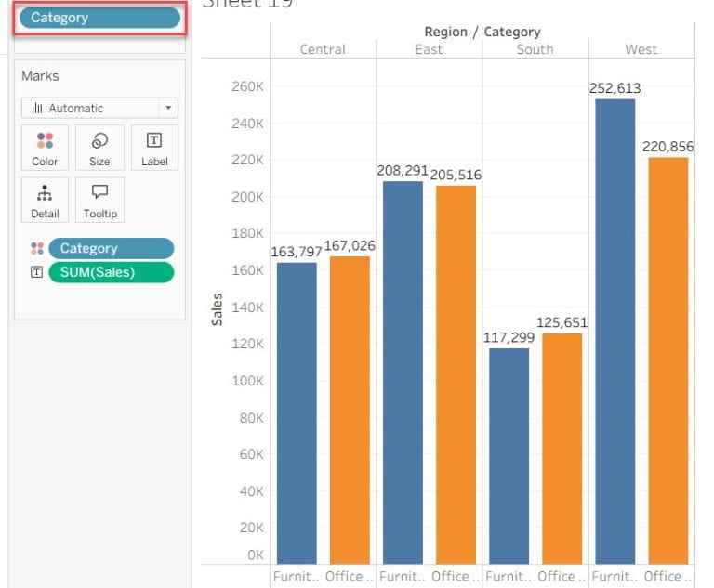Click the Central region header
The width and height of the screenshot is (714, 588).
click(323, 49)
